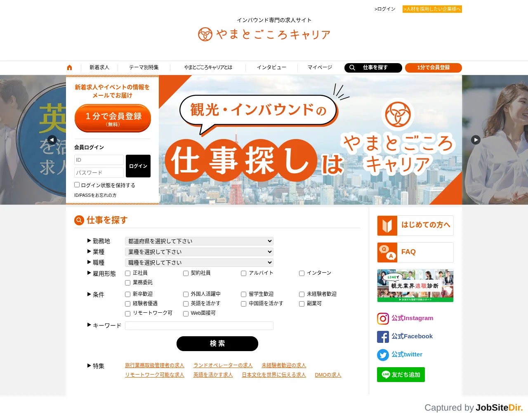This screenshot has height=420, width=528.
Task: Tick the 中国語を活かす checkbox
Action: 244,304
